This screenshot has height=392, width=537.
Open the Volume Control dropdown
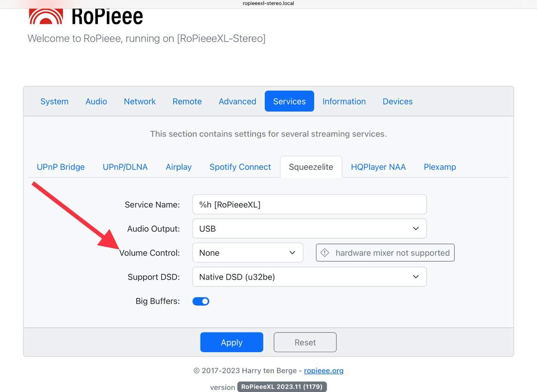click(248, 253)
